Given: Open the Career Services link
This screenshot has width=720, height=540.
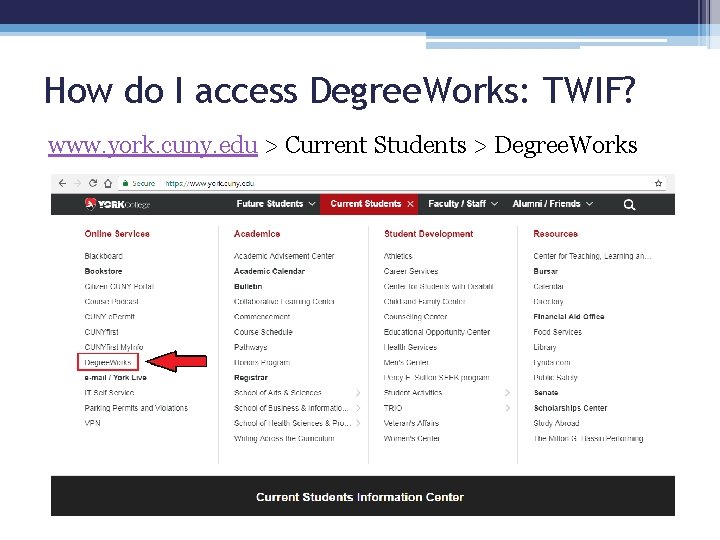Looking at the screenshot, I should pos(411,271).
